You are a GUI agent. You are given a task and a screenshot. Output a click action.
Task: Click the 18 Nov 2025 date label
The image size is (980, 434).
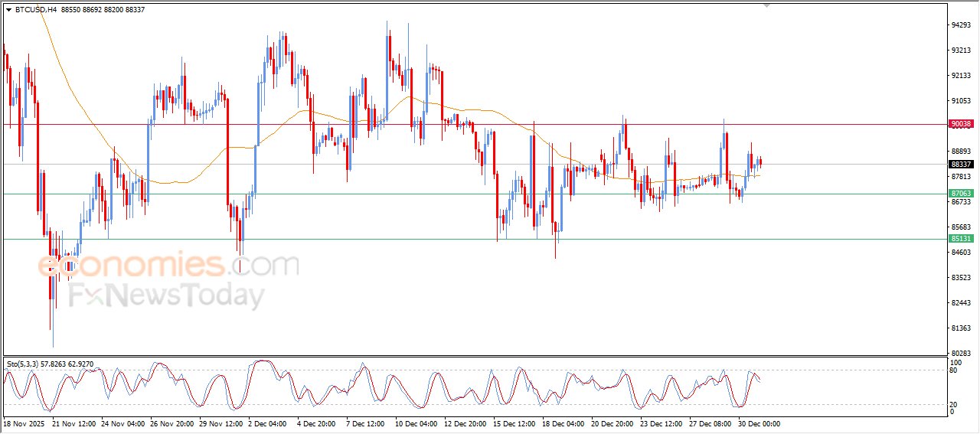pos(24,423)
